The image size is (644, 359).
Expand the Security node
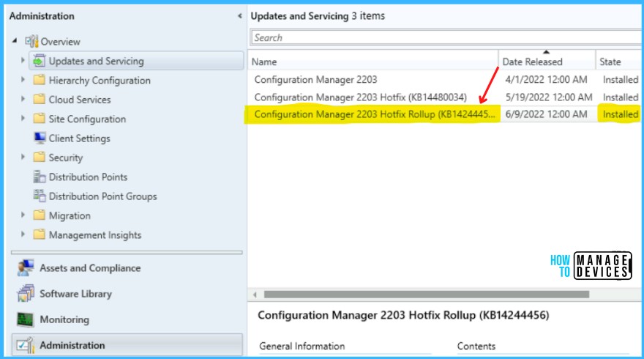tap(23, 157)
